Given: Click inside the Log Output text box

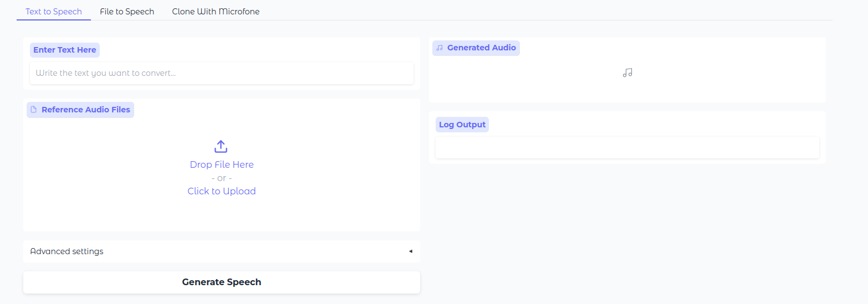Looking at the screenshot, I should (x=627, y=148).
